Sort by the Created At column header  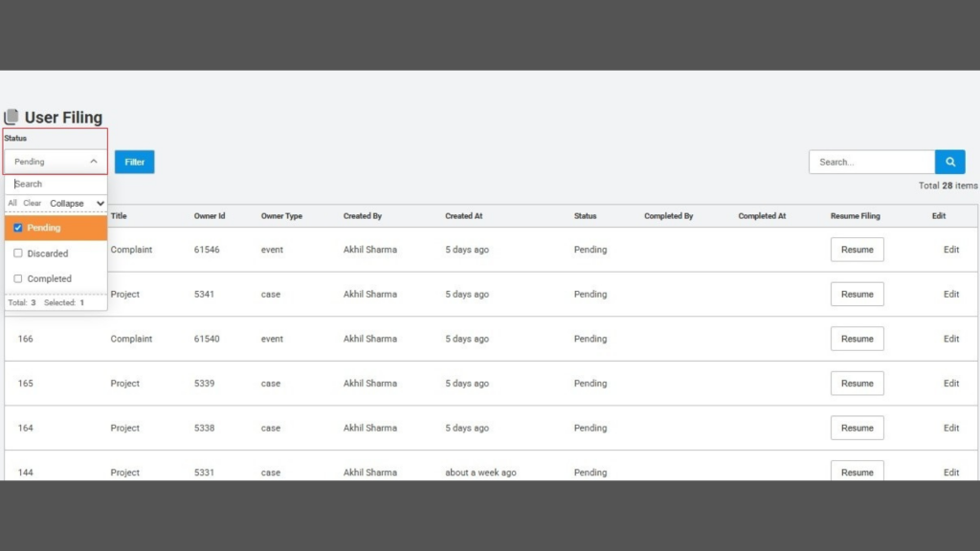464,216
